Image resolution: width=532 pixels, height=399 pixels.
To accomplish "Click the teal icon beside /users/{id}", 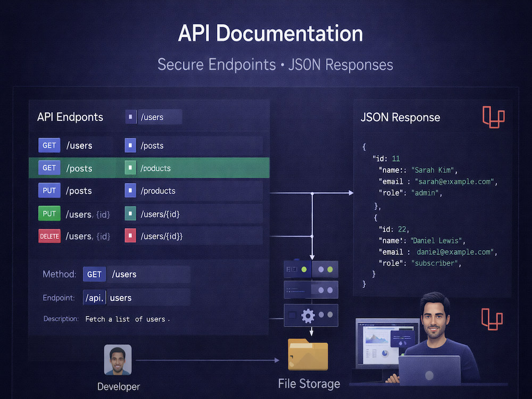I will click(x=130, y=214).
